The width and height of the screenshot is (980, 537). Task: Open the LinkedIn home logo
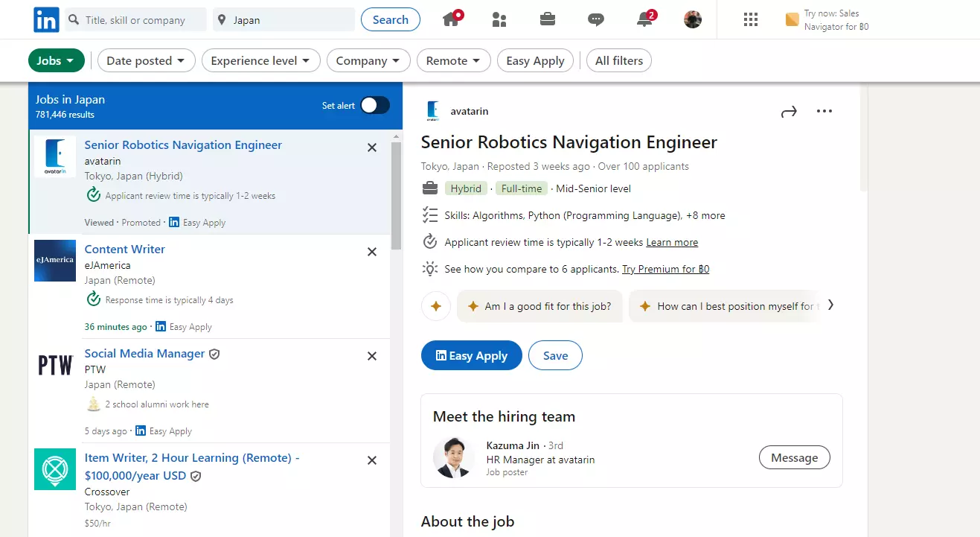coord(46,19)
